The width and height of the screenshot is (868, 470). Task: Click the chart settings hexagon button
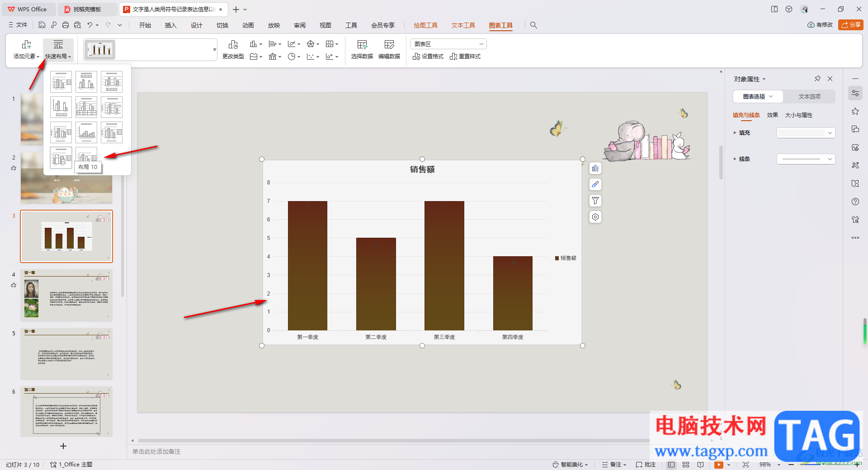point(595,217)
